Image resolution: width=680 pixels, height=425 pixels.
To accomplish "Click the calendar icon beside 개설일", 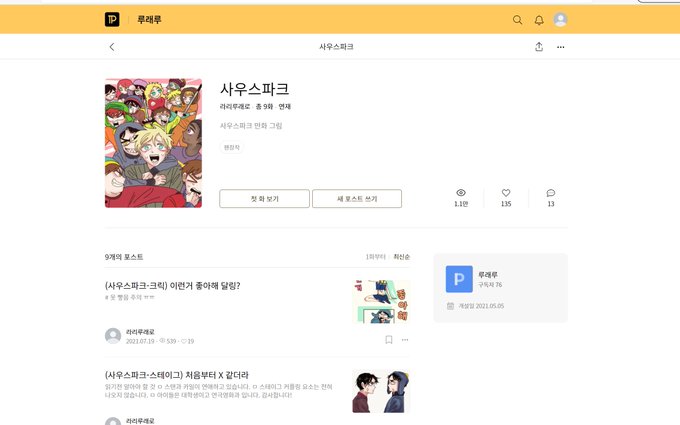I will point(451,306).
